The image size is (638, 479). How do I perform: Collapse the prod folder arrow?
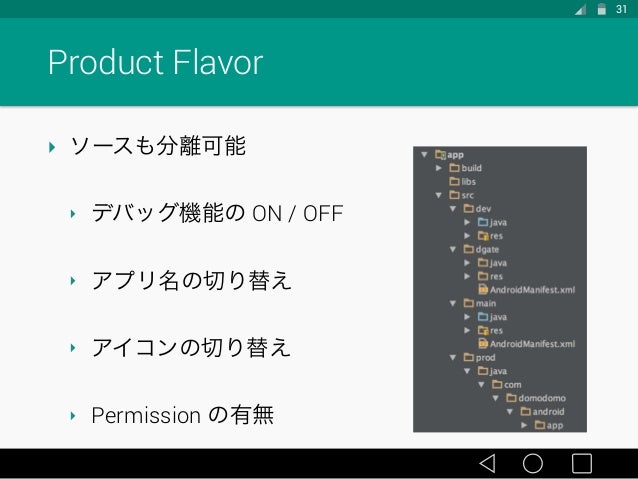tap(453, 358)
